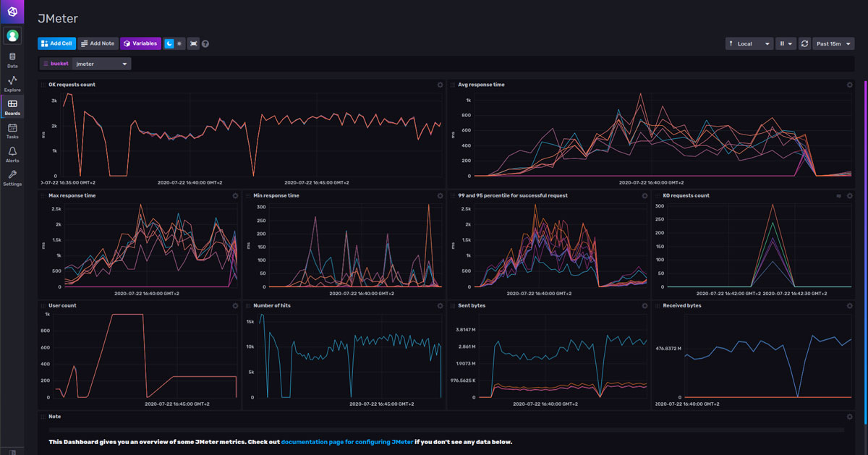Screen dimensions: 868x455
Task: Open gear menu of OK requests count cell
Action: pyautogui.click(x=440, y=85)
